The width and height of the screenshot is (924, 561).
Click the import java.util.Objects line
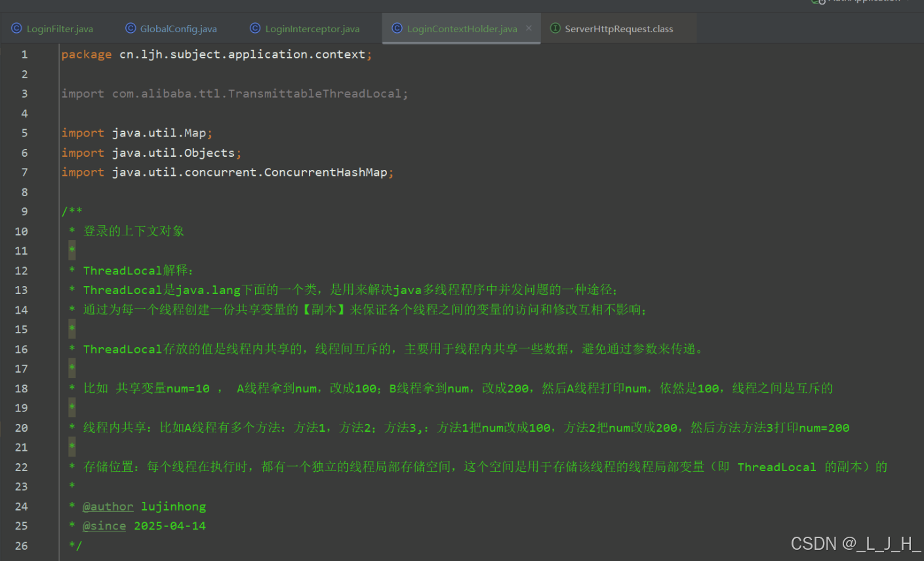pyautogui.click(x=151, y=153)
